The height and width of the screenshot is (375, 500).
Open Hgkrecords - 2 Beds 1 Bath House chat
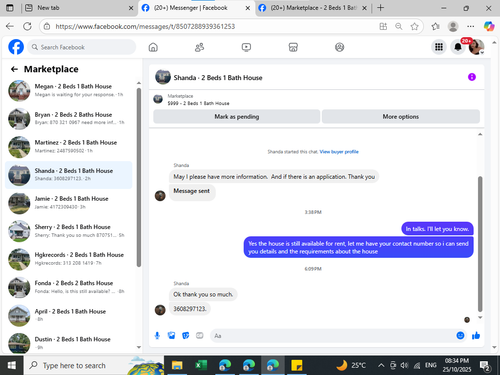pos(69,259)
